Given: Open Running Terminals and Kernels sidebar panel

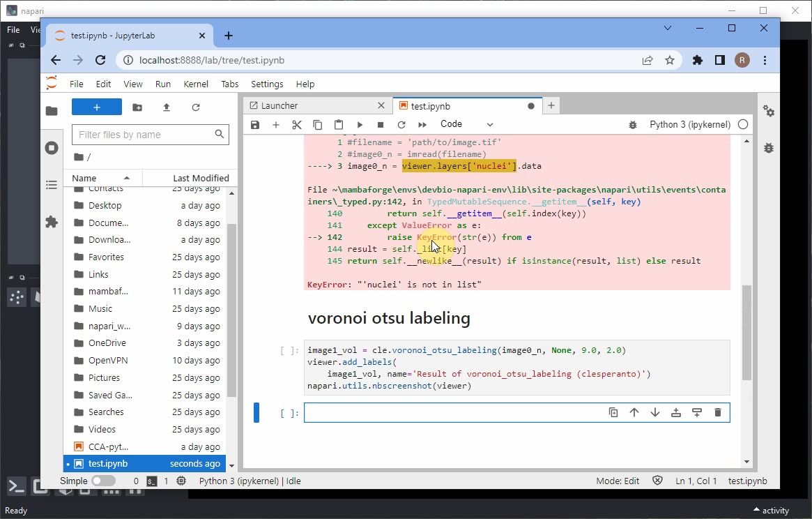Looking at the screenshot, I should pos(52,148).
